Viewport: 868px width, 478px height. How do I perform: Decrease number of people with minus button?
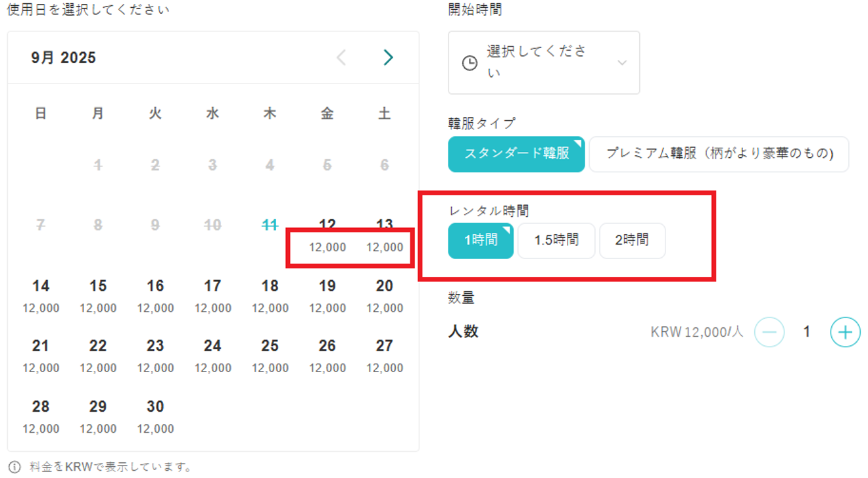tap(769, 332)
